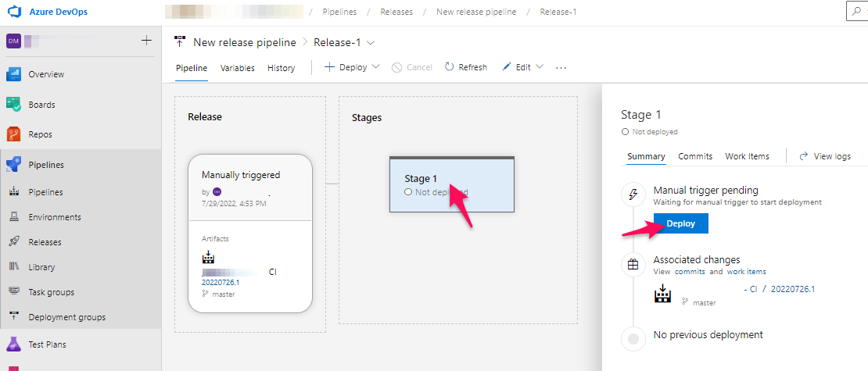Click the DM project avatar
Image resolution: width=868 pixels, height=371 pixels.
click(13, 41)
